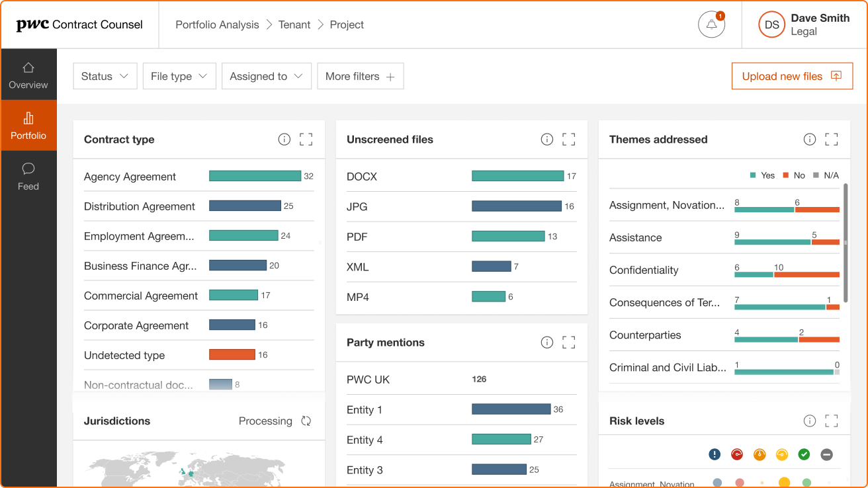The width and height of the screenshot is (868, 488).
Task: Click the Jurisdictions refresh icon
Action: 306,421
